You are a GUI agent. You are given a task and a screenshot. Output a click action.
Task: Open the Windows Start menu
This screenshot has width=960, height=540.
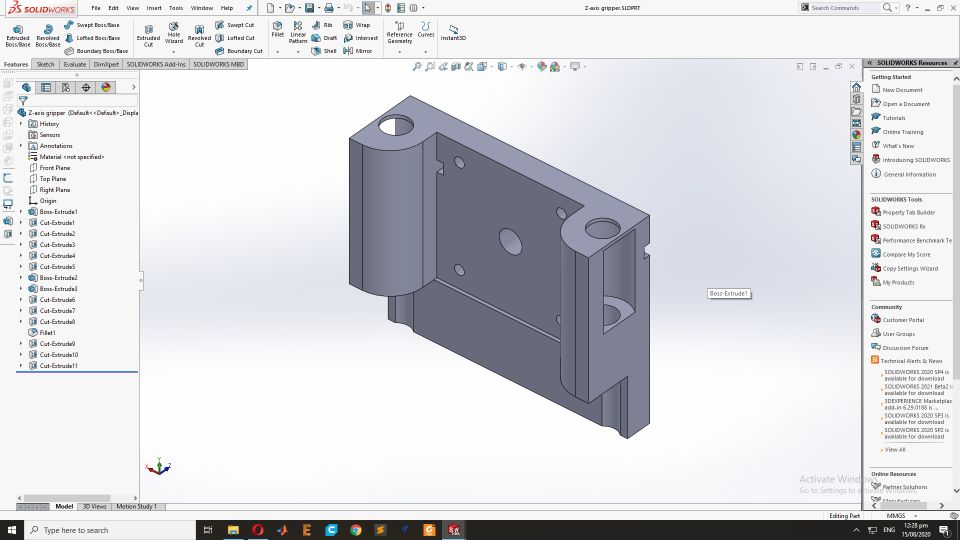(12, 530)
